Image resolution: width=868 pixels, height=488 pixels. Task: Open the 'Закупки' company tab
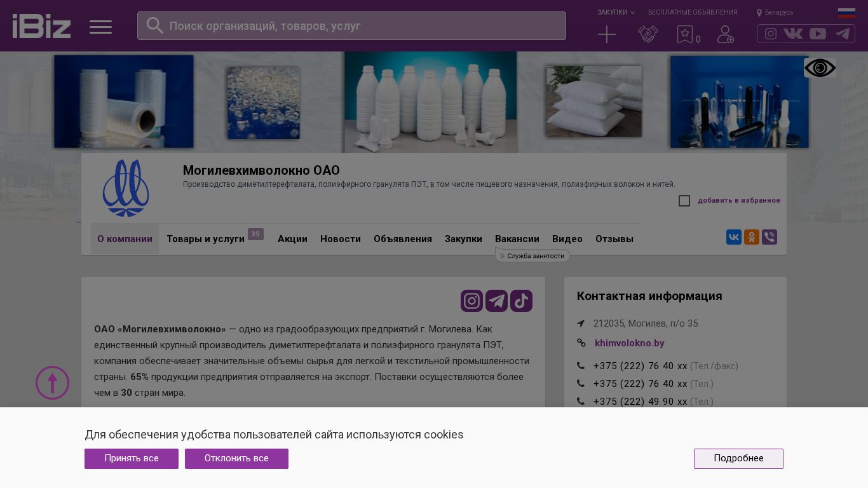463,239
